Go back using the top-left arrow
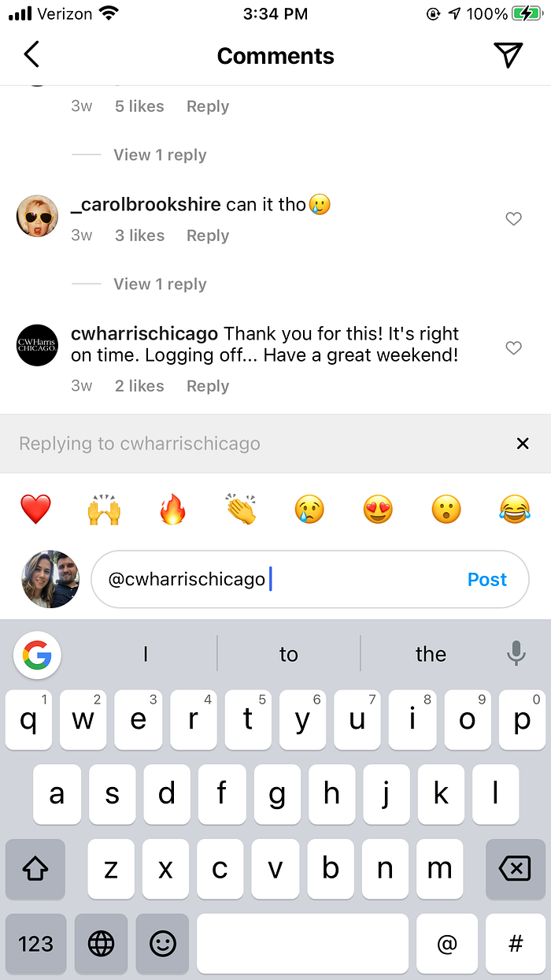Screen dimensions: 551x980 tap(31, 54)
